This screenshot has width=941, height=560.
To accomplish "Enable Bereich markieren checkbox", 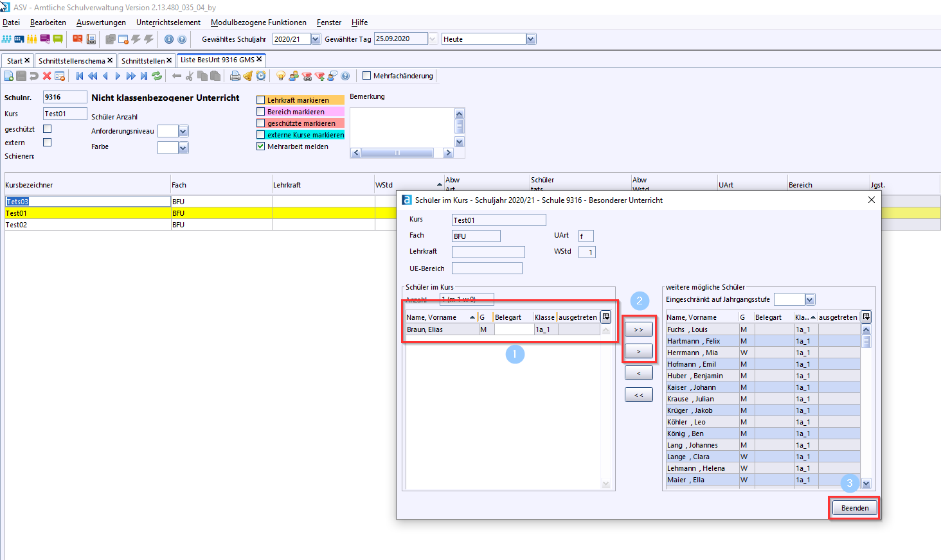I will [261, 112].
